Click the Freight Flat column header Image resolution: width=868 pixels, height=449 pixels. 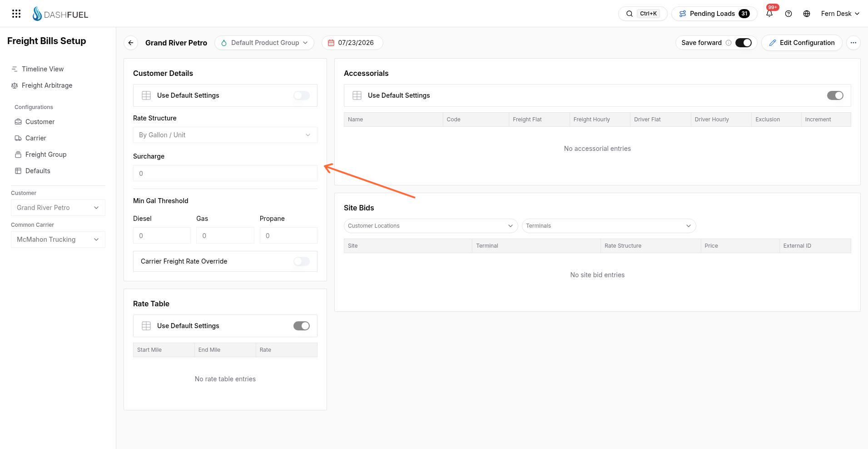pyautogui.click(x=539, y=120)
